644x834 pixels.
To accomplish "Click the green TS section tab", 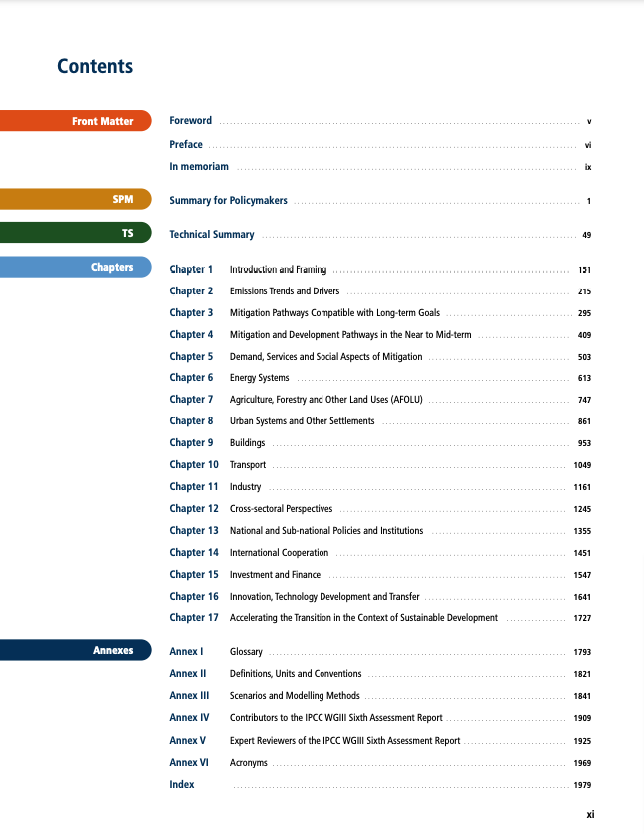I will (x=76, y=233).
